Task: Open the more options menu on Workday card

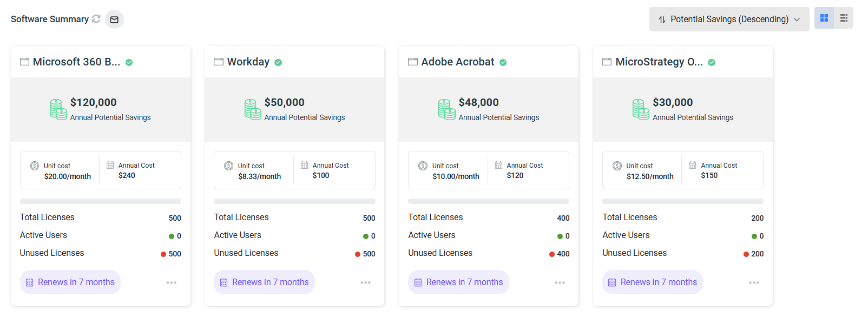Action: click(366, 282)
